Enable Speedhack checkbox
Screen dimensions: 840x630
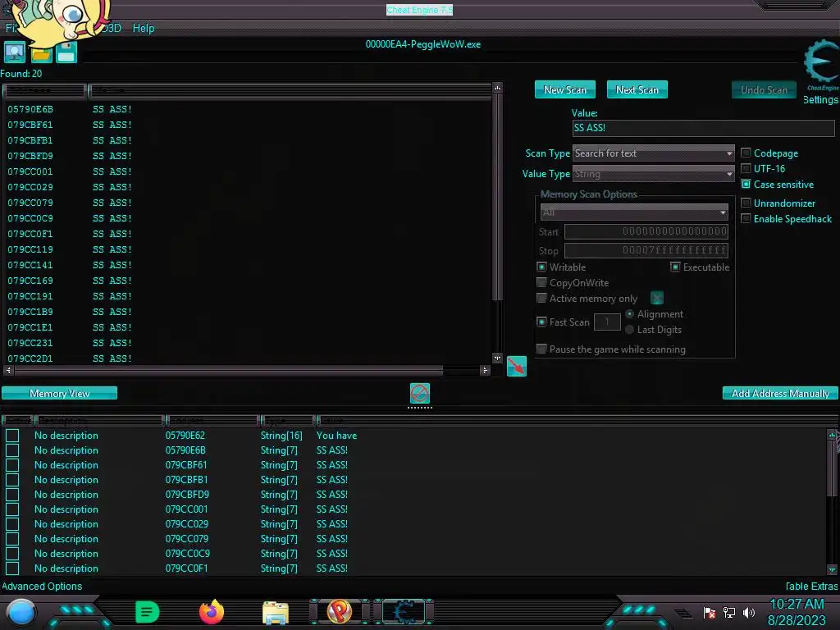[x=746, y=218]
